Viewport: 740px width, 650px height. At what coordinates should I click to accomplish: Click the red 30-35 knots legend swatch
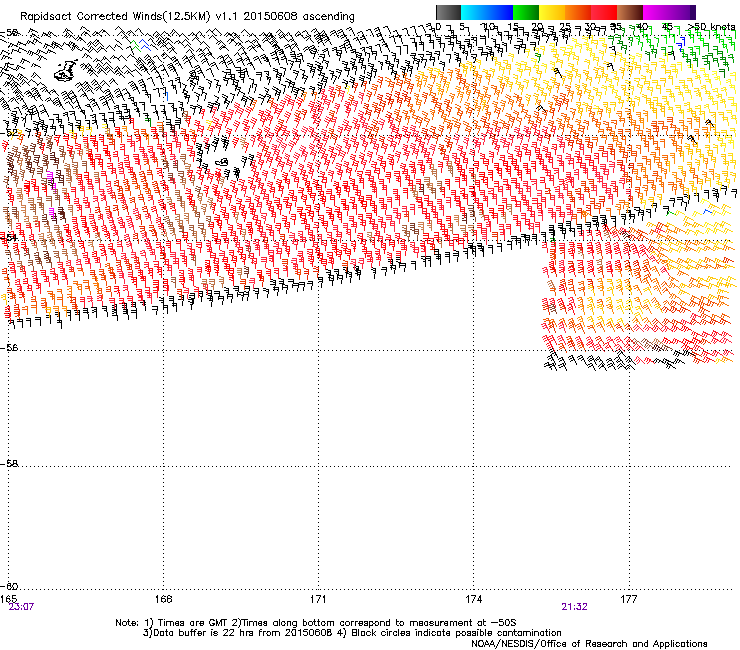[604, 12]
